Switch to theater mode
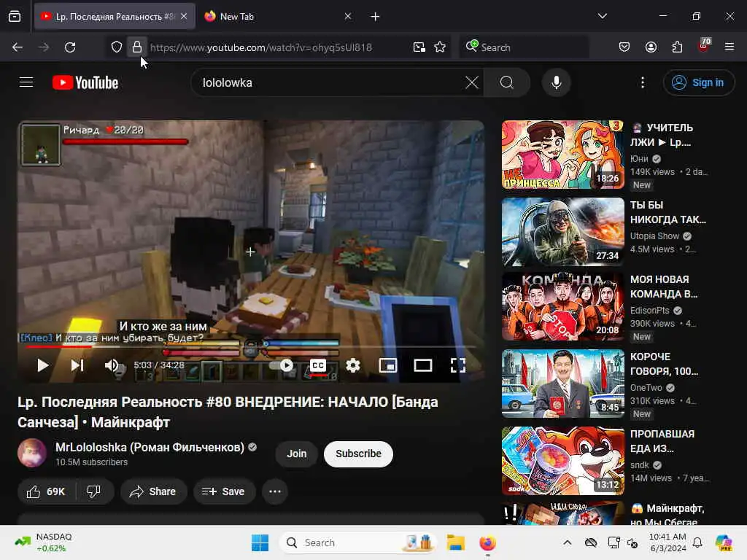 pyautogui.click(x=423, y=365)
